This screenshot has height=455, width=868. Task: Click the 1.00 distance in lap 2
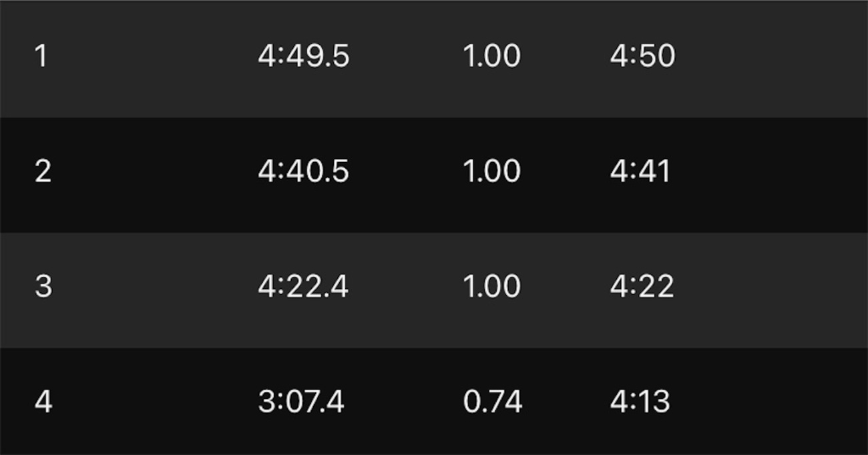click(x=491, y=171)
